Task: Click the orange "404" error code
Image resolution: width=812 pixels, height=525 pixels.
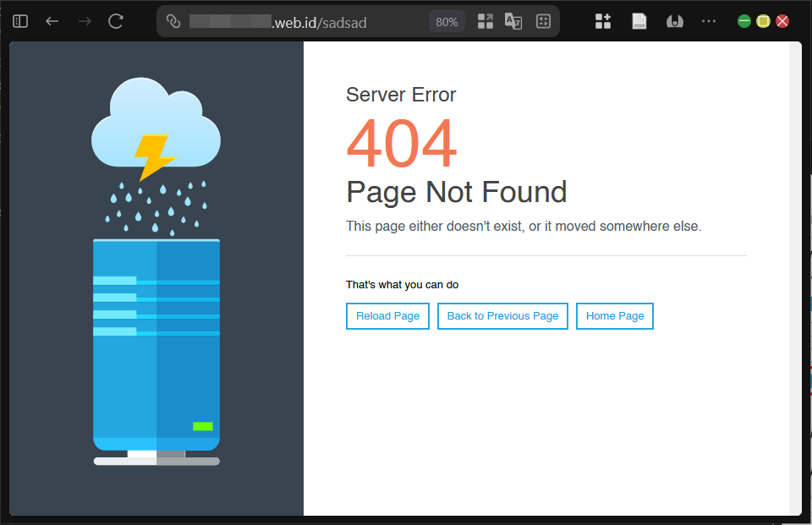Action: (402, 143)
